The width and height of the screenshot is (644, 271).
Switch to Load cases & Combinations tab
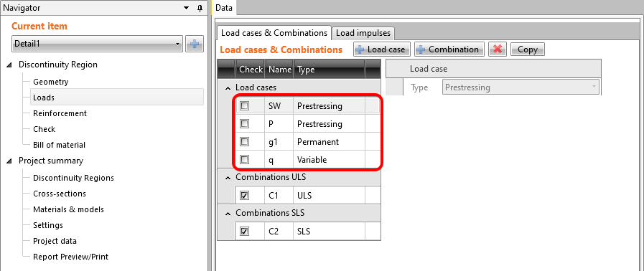[x=274, y=33]
